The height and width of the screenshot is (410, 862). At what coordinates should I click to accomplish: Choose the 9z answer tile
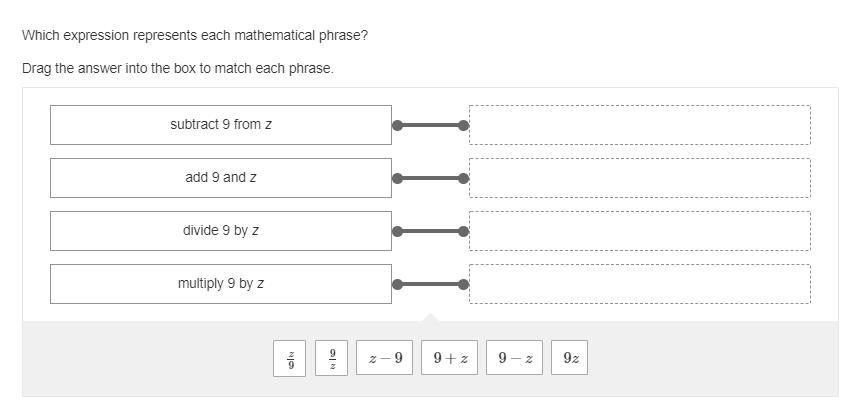point(570,358)
